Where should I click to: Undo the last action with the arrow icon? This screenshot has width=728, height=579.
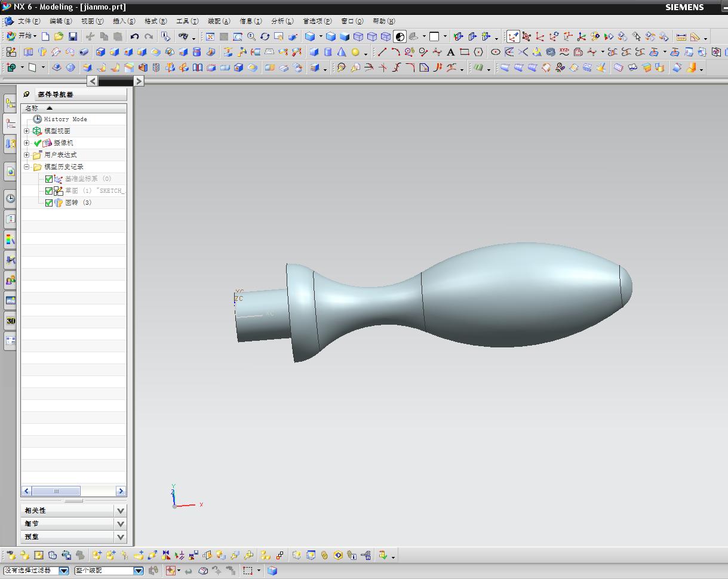point(134,36)
